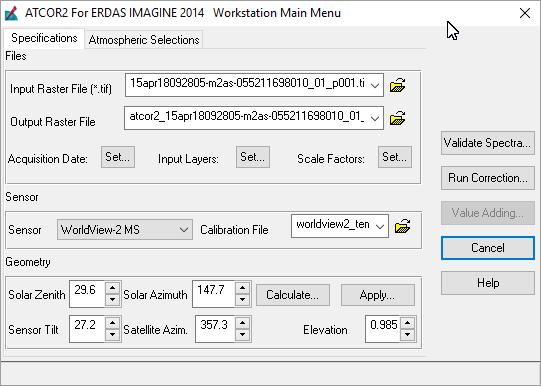The width and height of the screenshot is (541, 386).
Task: Increase Sensor Tilt with up arrow
Action: click(x=112, y=323)
